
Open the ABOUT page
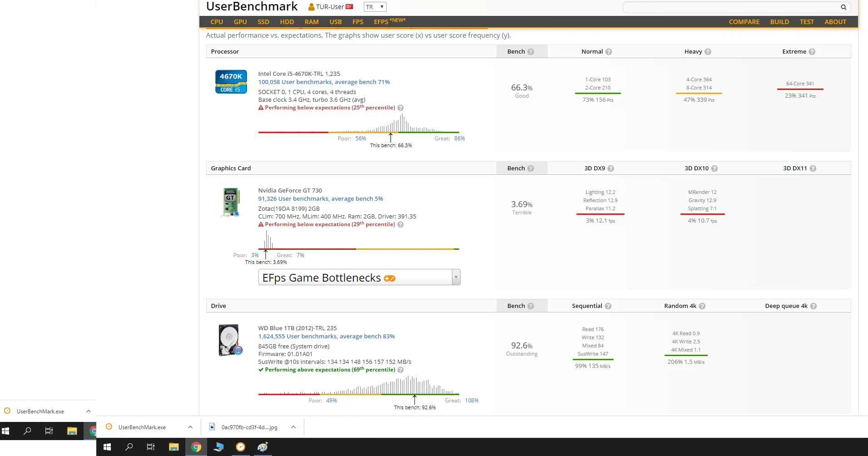tap(835, 22)
